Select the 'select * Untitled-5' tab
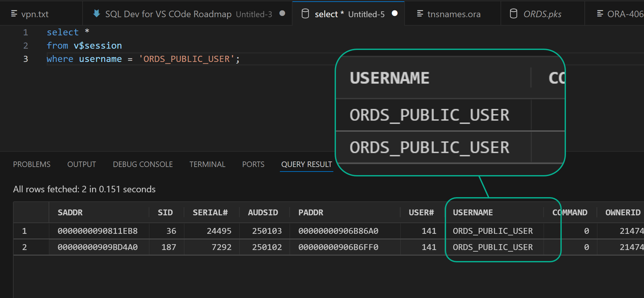 coord(349,14)
